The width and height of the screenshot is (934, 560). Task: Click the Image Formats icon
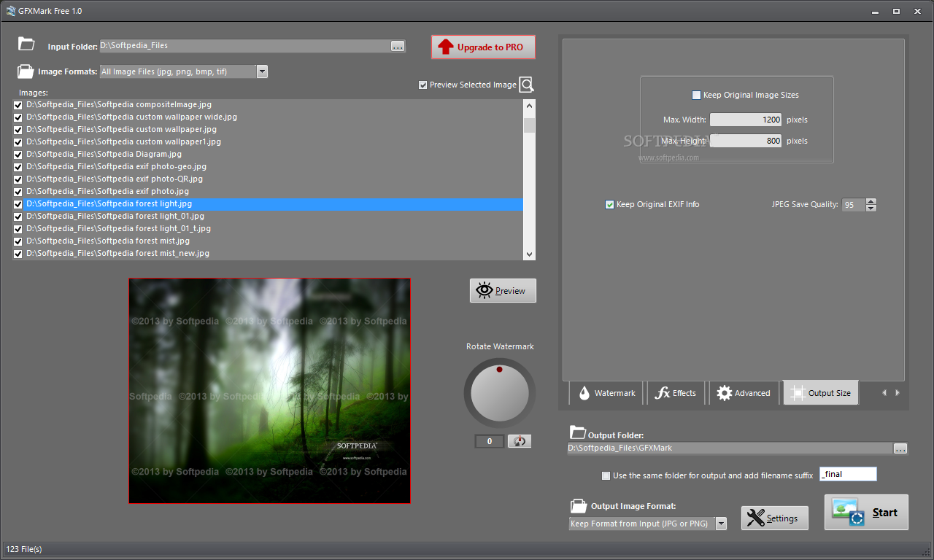25,71
